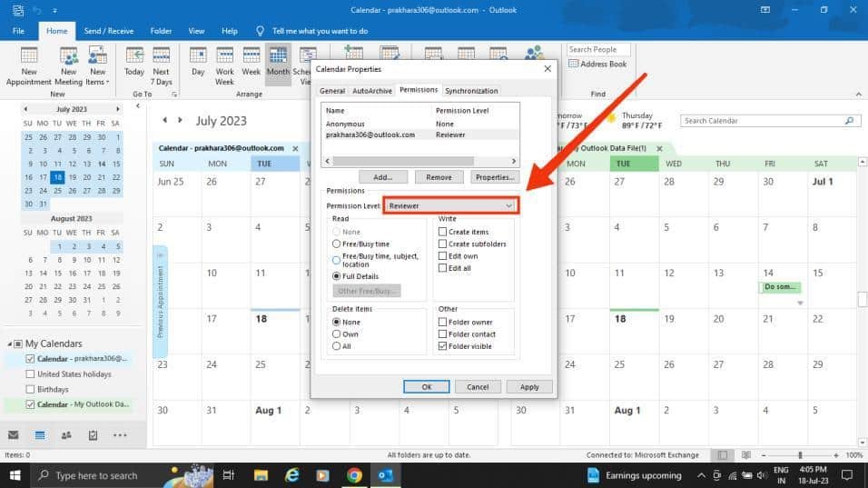Confirm dialog with OK

click(x=426, y=386)
